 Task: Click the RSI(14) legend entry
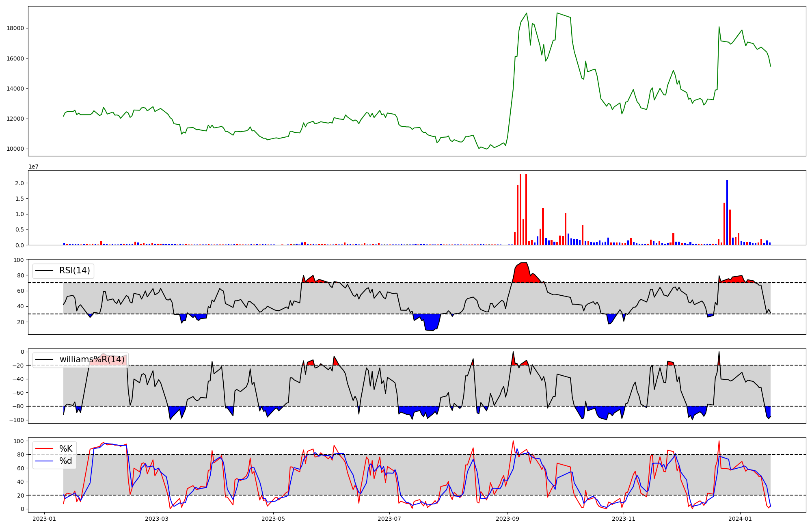tap(74, 270)
